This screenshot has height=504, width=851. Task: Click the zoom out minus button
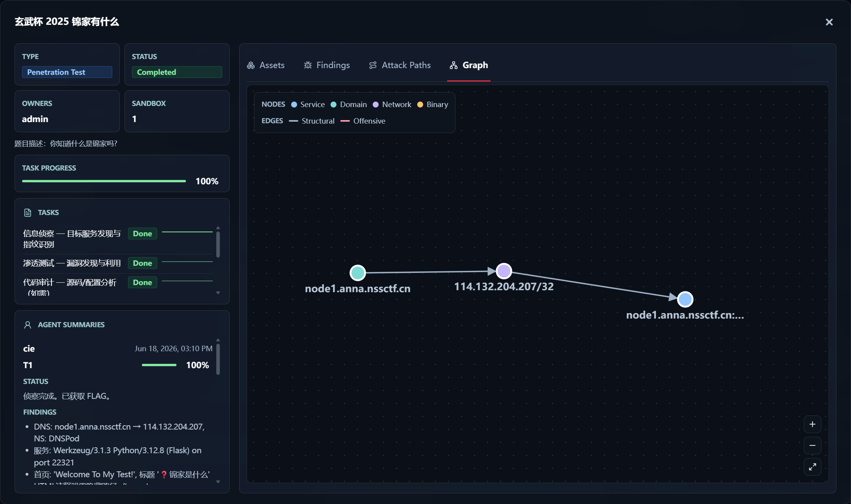pos(812,445)
